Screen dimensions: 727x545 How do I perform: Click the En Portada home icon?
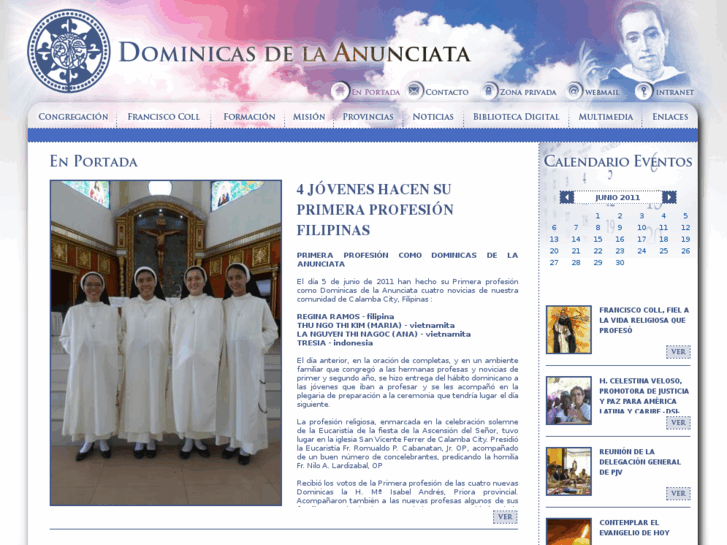tap(340, 91)
